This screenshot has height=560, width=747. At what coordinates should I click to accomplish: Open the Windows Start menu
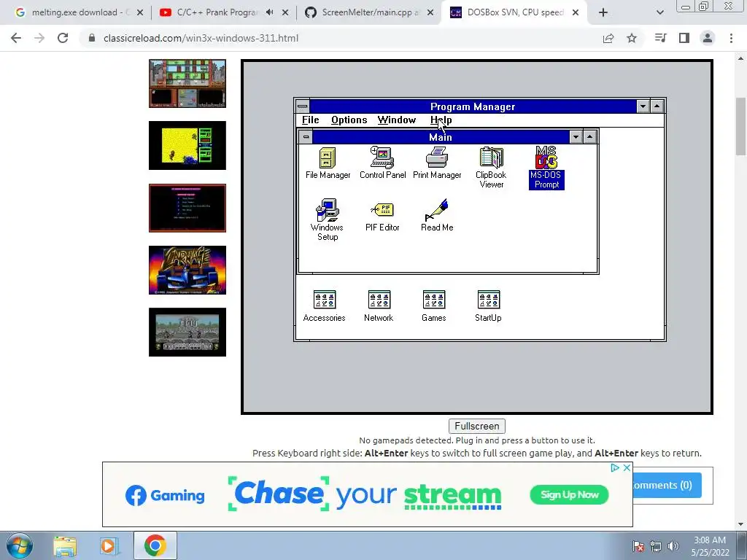(x=20, y=545)
